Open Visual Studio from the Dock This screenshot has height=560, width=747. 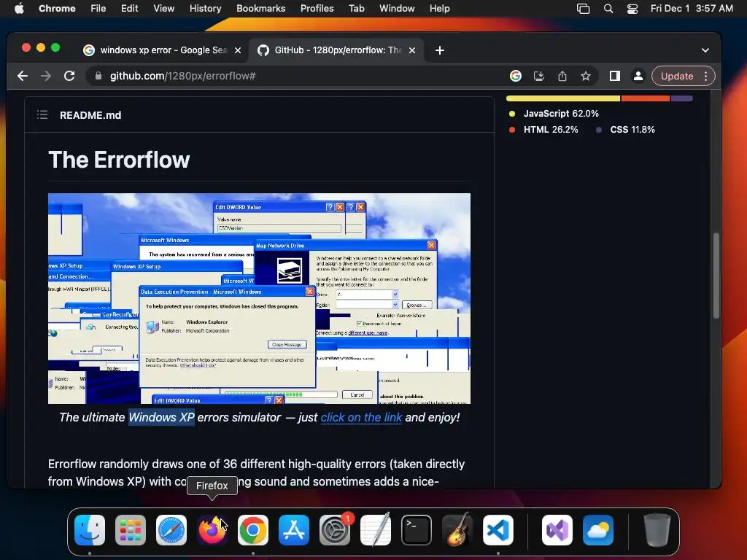coord(557,530)
